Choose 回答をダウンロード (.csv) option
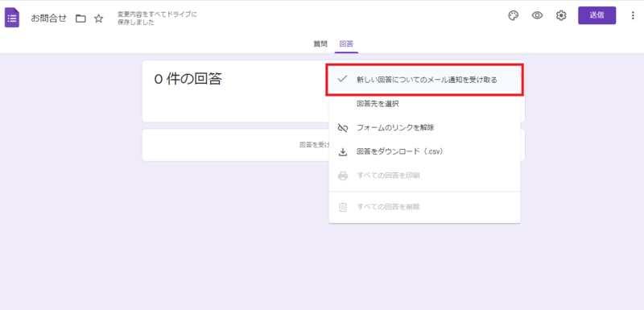The image size is (644, 310). [425, 151]
